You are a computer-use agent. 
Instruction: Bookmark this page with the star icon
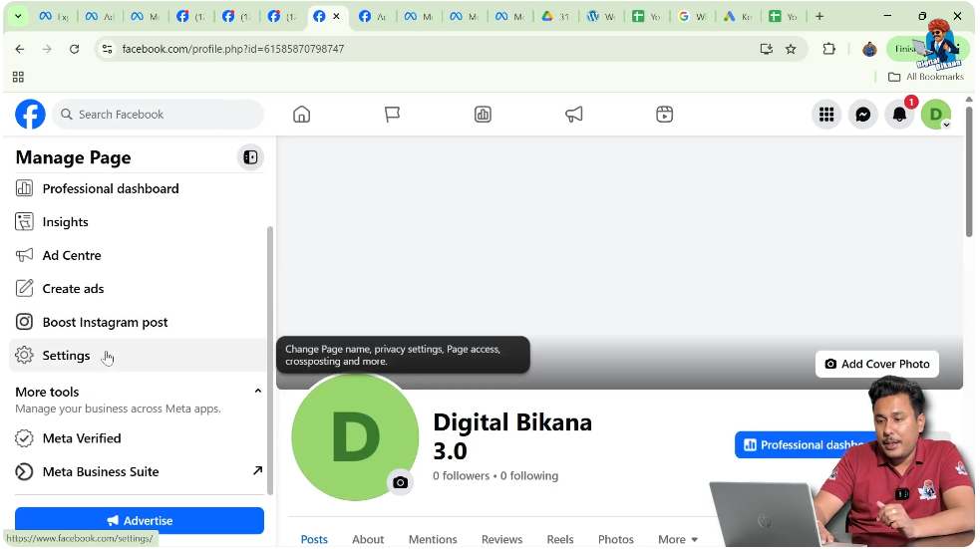coord(791,49)
